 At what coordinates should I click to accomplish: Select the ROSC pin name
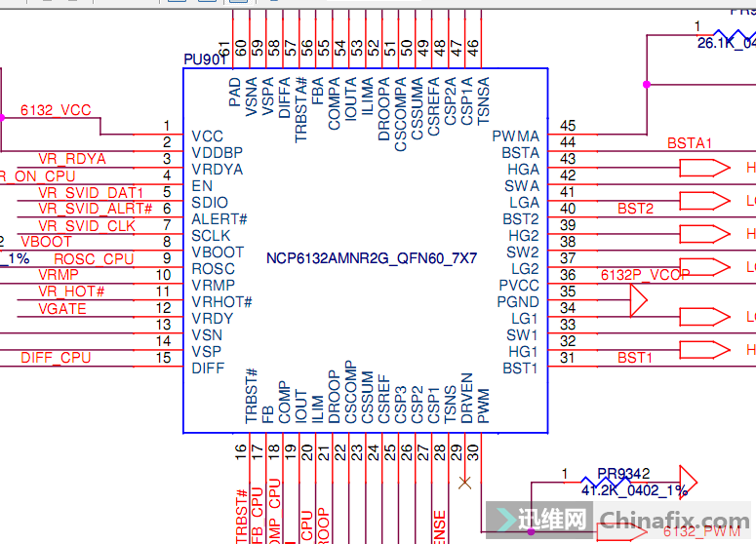click(x=213, y=269)
